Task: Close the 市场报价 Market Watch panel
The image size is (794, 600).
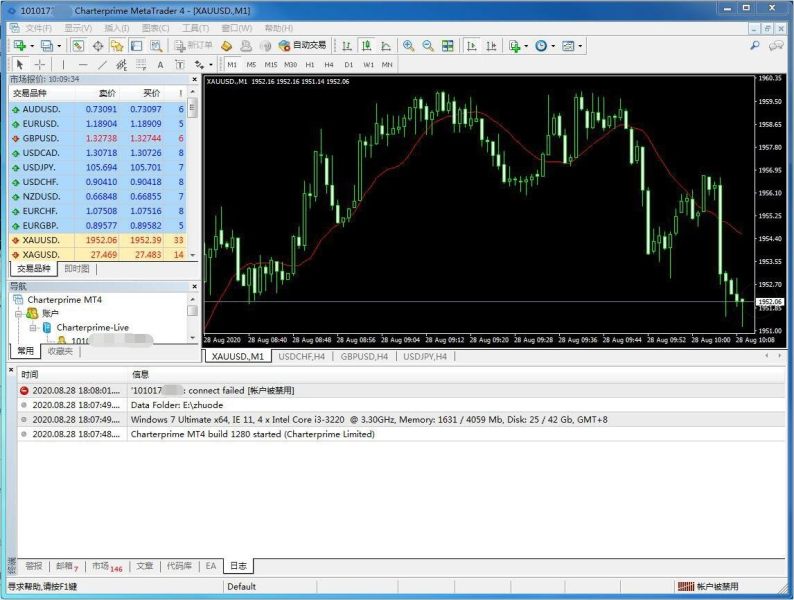Action: [x=194, y=79]
